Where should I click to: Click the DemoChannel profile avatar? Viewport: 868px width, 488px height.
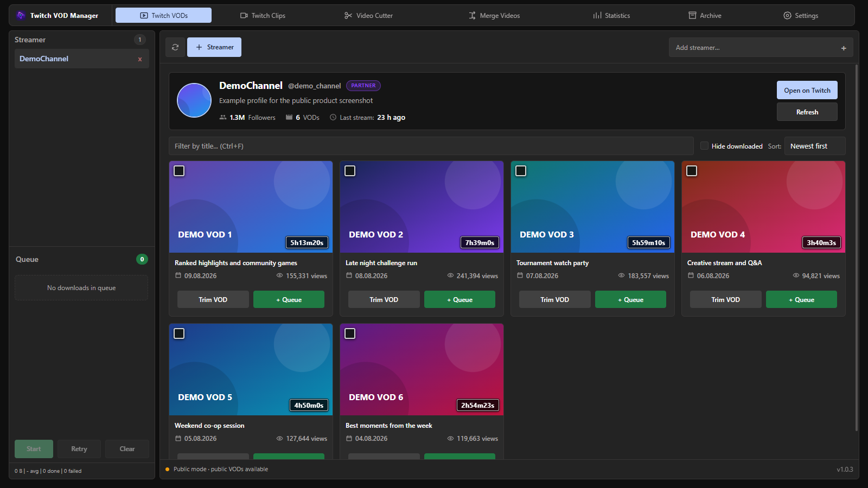pos(194,100)
